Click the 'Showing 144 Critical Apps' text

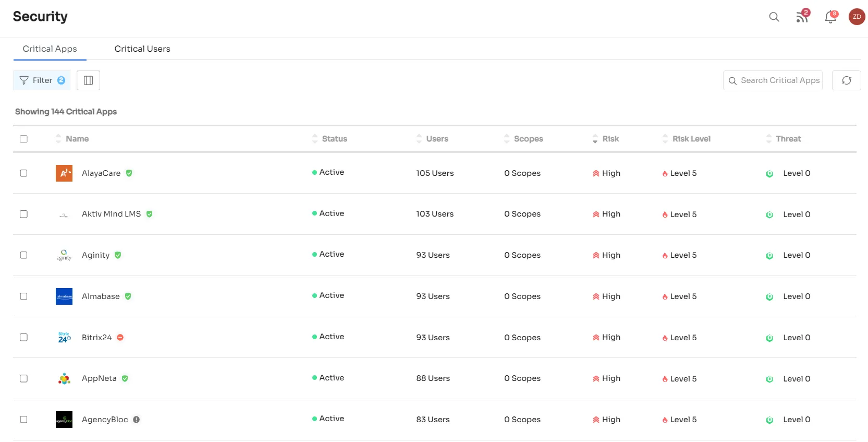(x=66, y=112)
